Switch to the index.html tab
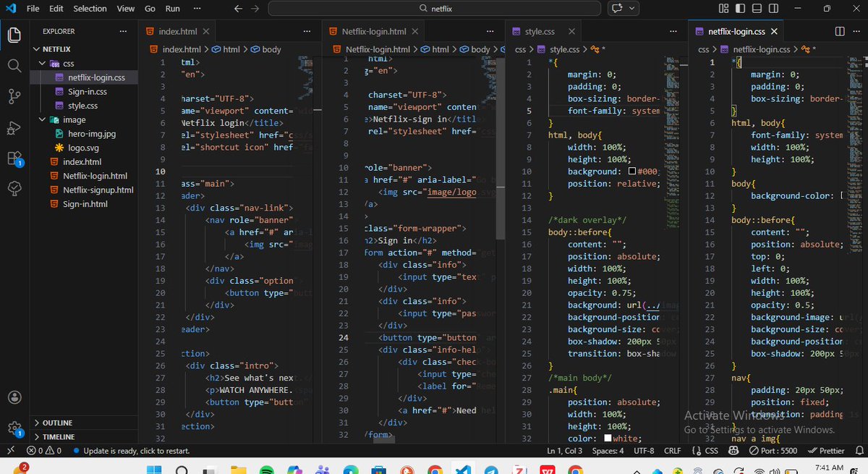The image size is (868, 474). [178, 32]
